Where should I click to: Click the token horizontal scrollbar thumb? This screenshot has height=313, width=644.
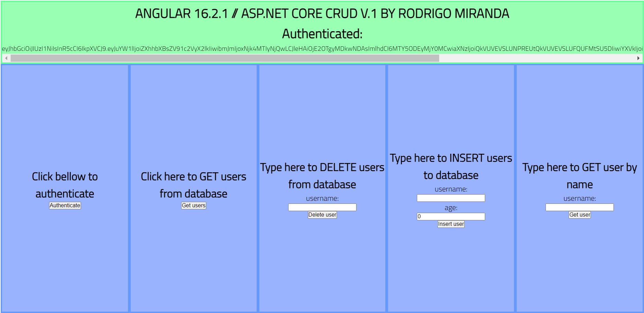(x=225, y=58)
